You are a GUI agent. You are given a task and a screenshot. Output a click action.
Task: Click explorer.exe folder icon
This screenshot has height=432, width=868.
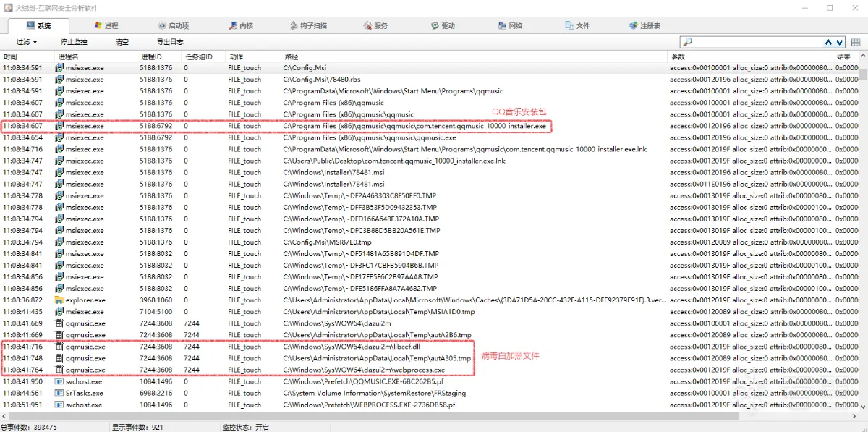point(60,300)
